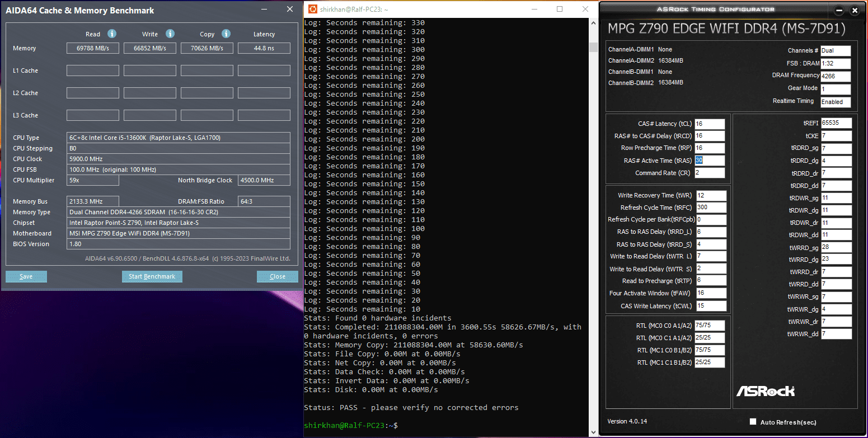Viewport: 868px width, 438px height.
Task: Close the shirkhan@Ralf-PC23 terminal window
Action: click(x=585, y=9)
